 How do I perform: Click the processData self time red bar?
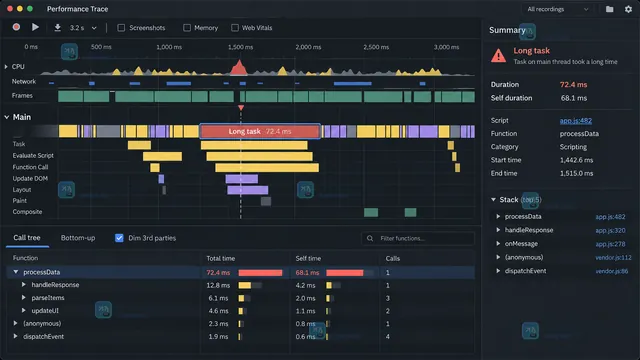click(344, 273)
